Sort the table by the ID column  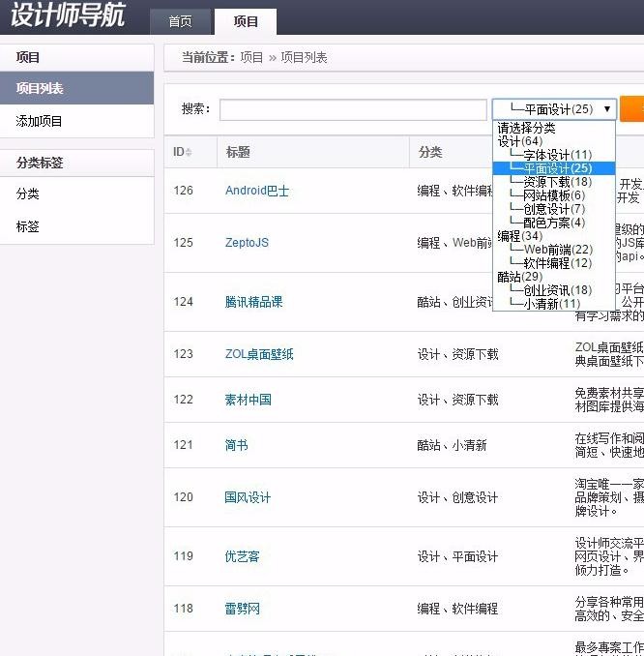coord(183,152)
